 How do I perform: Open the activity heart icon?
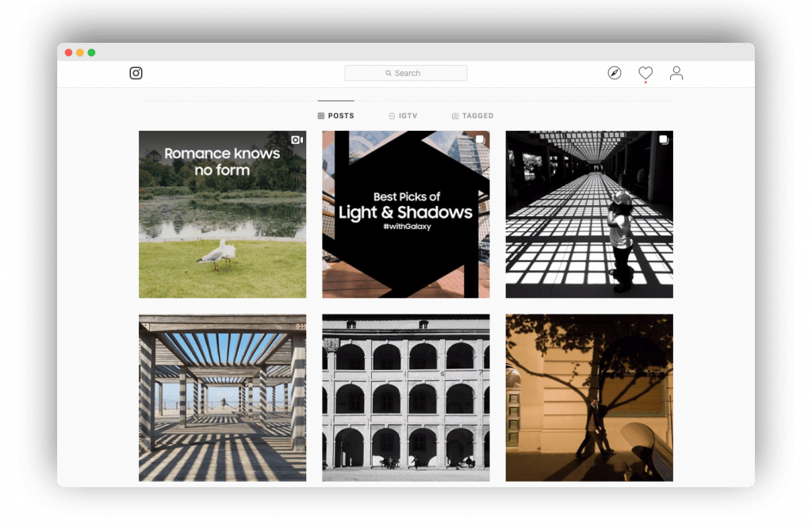645,73
